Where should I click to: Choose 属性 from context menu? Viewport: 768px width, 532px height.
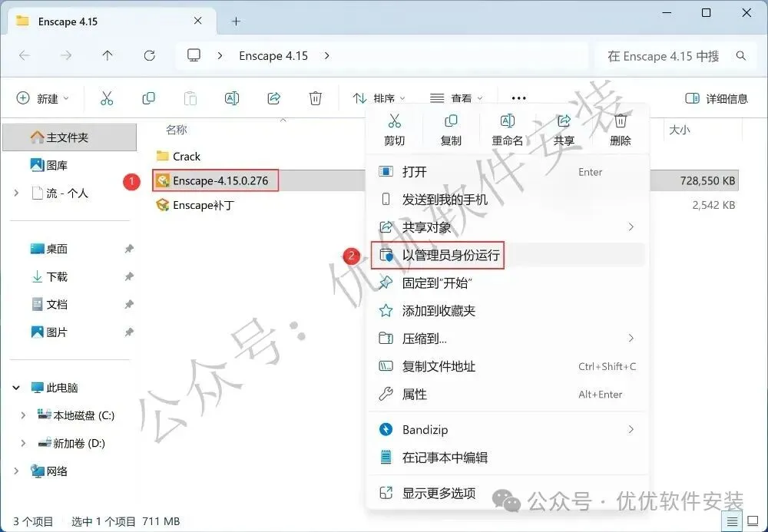[508, 394]
